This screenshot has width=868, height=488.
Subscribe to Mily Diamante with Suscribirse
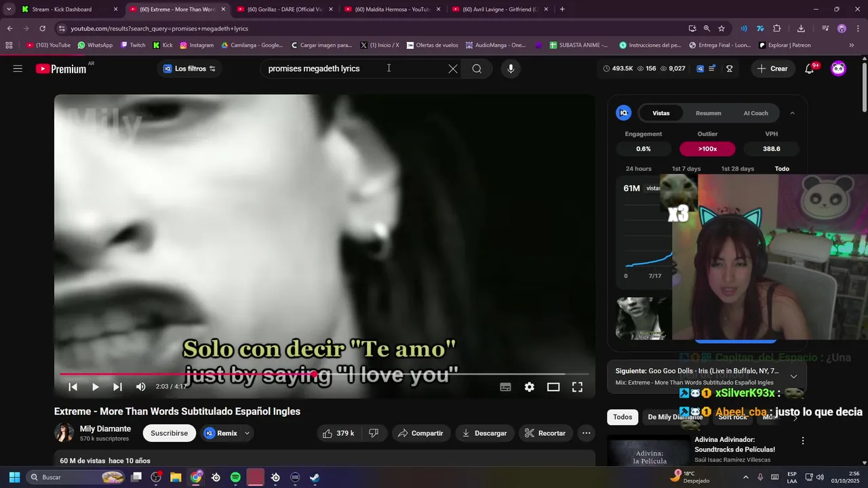click(169, 433)
